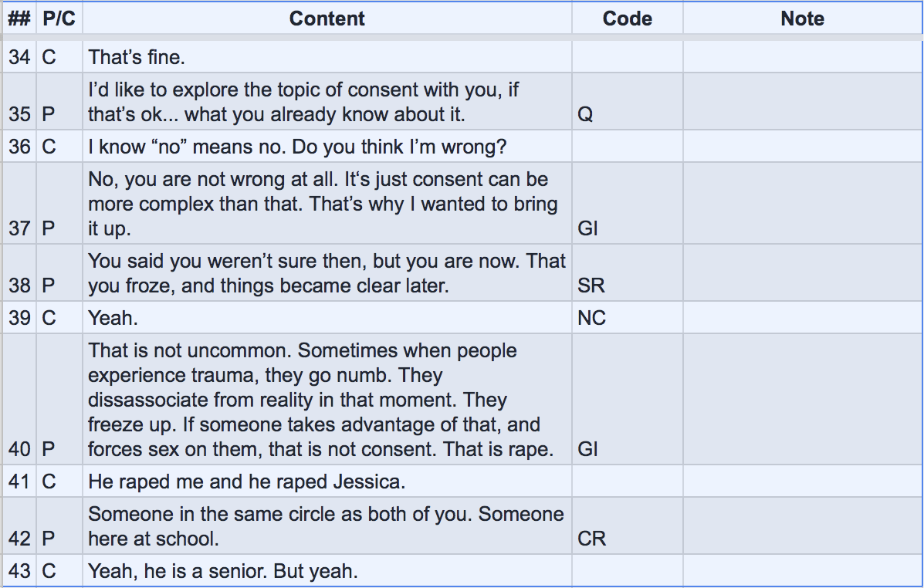Viewport: 924px width, 588px height.
Task: Select row number 43
Action: point(19,572)
